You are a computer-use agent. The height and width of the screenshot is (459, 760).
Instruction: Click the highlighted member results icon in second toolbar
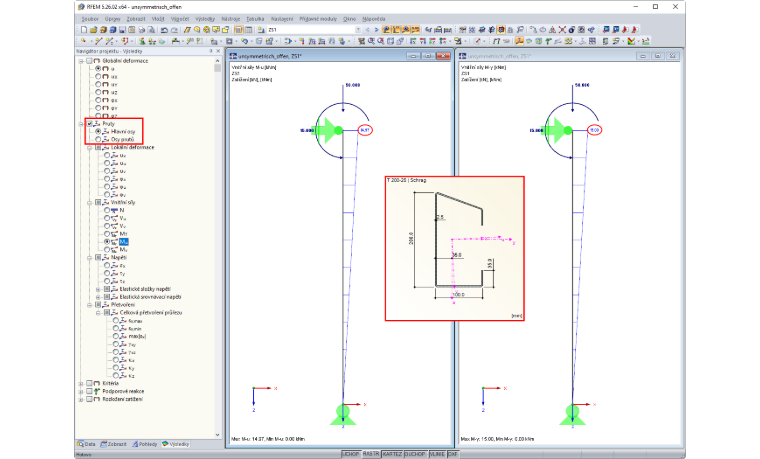click(519, 41)
